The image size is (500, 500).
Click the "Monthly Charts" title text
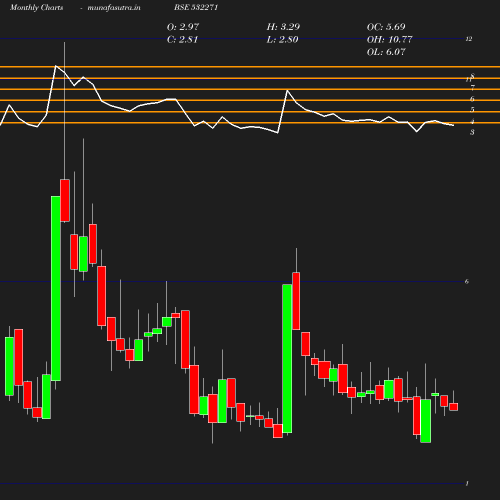click(36, 7)
